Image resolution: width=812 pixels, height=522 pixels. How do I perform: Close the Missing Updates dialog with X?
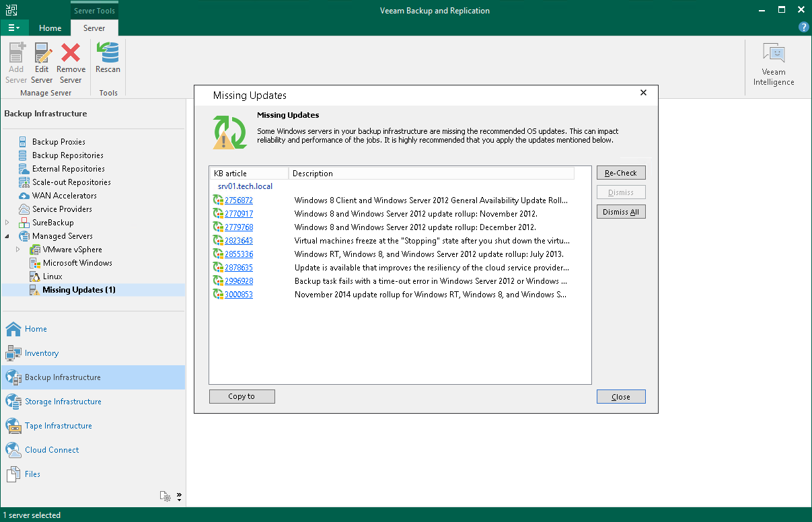coord(643,93)
